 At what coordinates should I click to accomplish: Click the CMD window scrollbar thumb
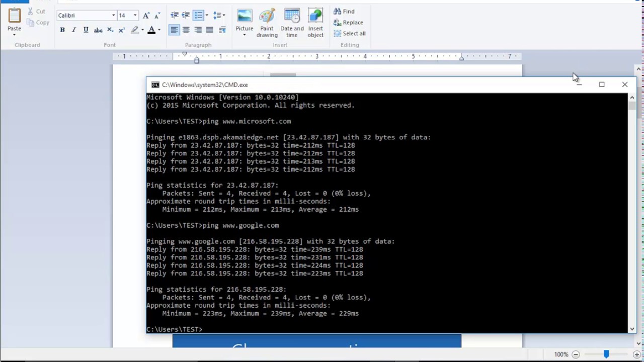[632, 106]
